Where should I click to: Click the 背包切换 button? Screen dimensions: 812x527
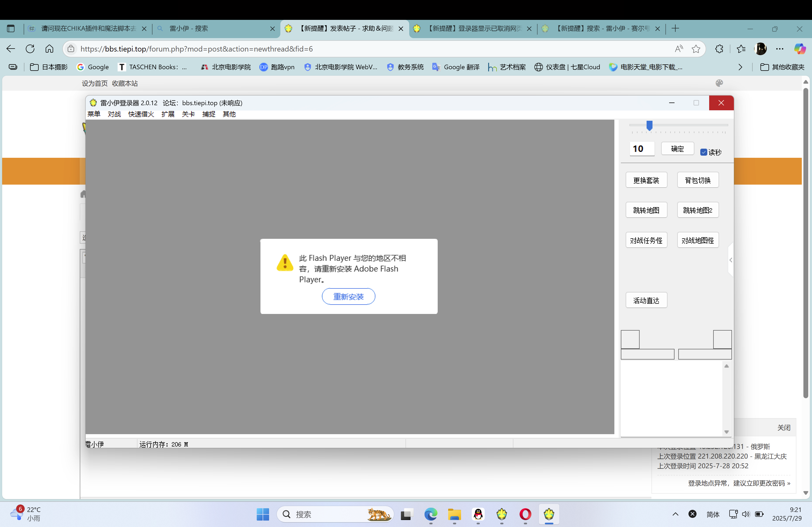point(698,180)
